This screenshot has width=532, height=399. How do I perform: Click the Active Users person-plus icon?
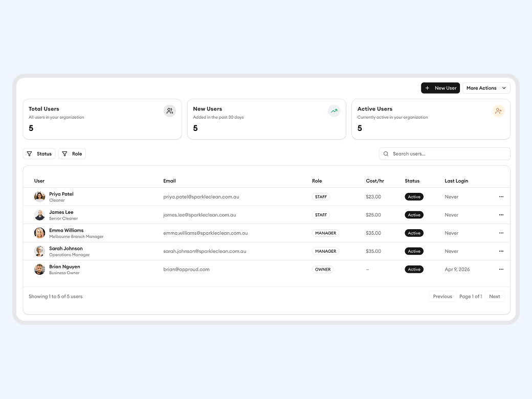tap(498, 111)
